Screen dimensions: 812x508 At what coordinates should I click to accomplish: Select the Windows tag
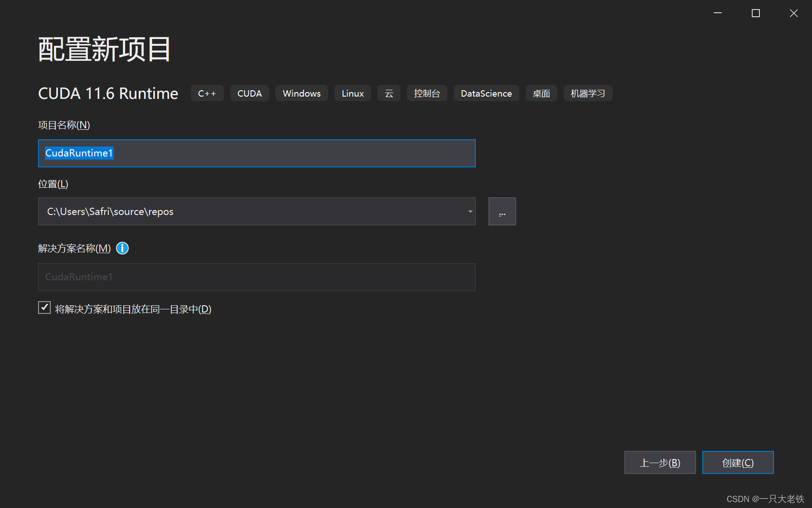point(302,93)
